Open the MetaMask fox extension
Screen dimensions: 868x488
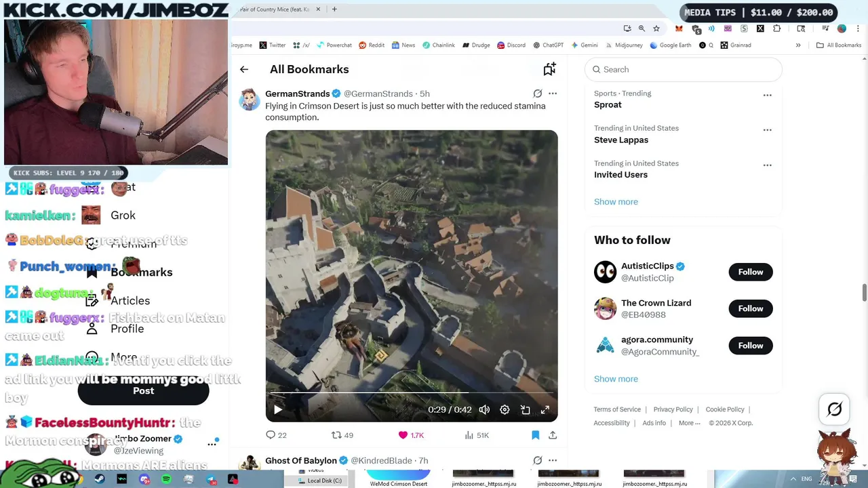pyautogui.click(x=679, y=28)
